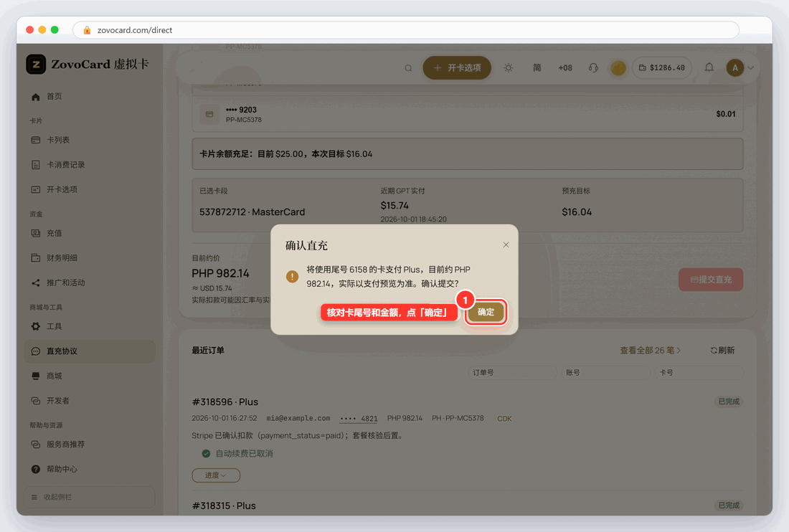Click the 首页 home icon
Screen dimensions: 789x532
pos(35,97)
